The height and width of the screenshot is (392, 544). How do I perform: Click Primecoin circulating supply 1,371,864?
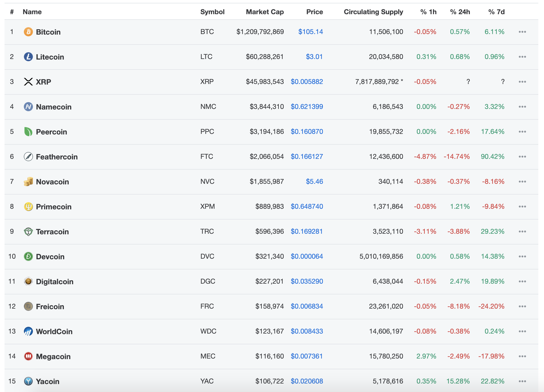[388, 206]
